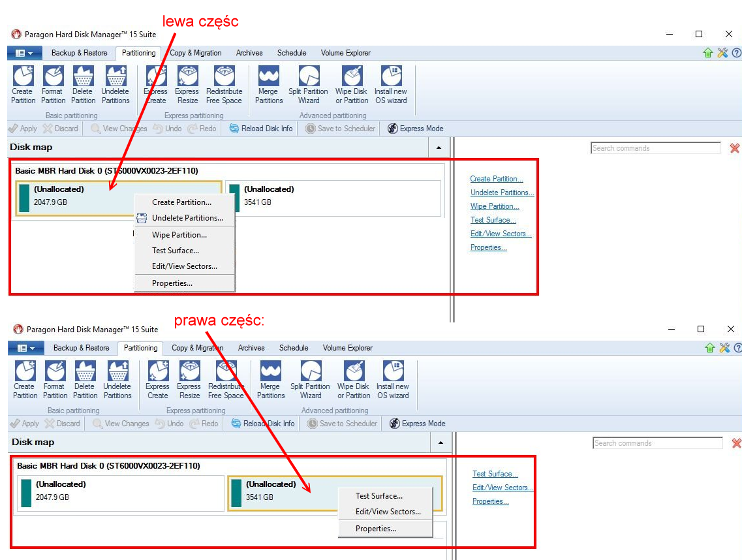Click Delete Partition icon in upper window
The height and width of the screenshot is (560, 742).
point(84,86)
